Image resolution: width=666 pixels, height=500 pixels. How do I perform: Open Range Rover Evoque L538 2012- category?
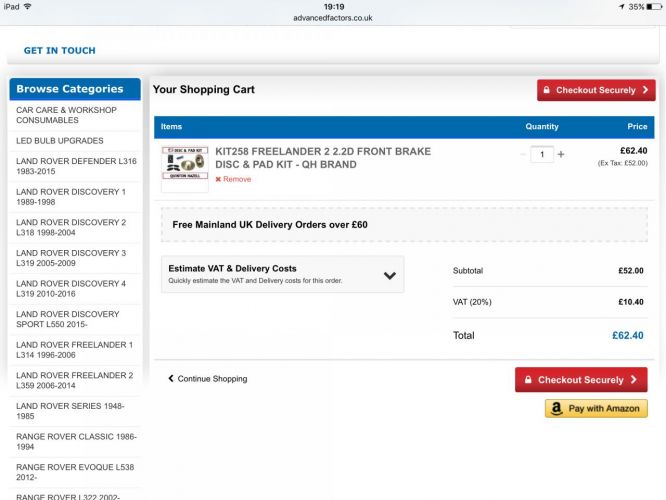pyautogui.click(x=75, y=472)
